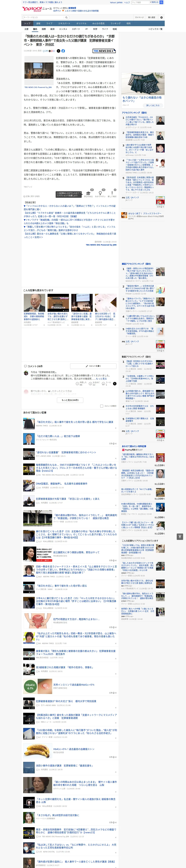Select the 経済 category
The image size is (186, 868).
(x=52, y=29)
